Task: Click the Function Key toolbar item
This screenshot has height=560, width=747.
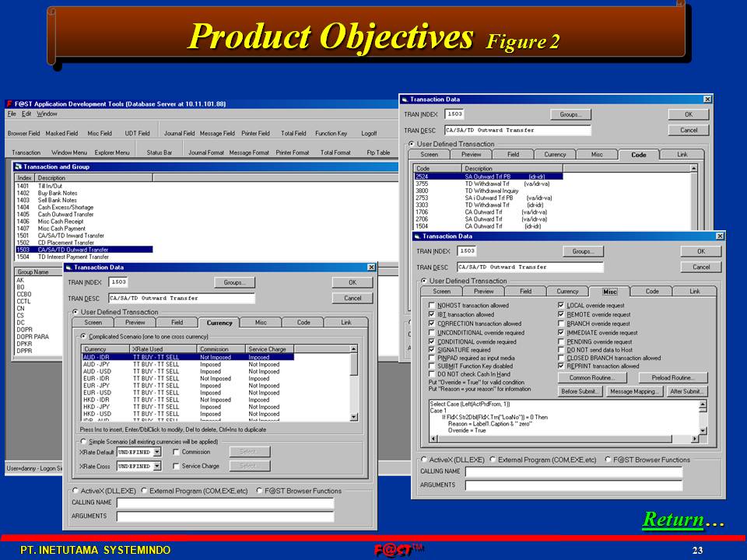Action: [331, 133]
